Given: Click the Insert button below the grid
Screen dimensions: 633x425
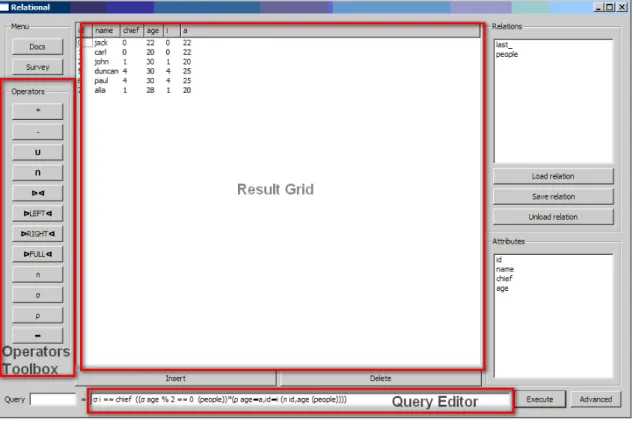Looking at the screenshot, I should point(176,379).
